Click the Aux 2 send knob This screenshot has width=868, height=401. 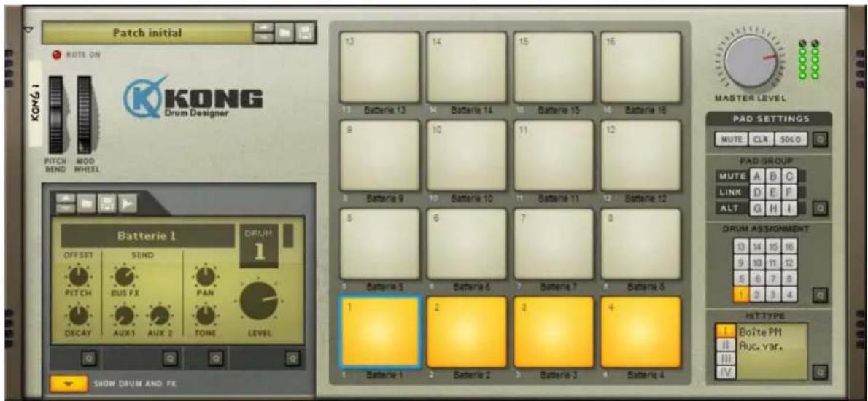[160, 315]
